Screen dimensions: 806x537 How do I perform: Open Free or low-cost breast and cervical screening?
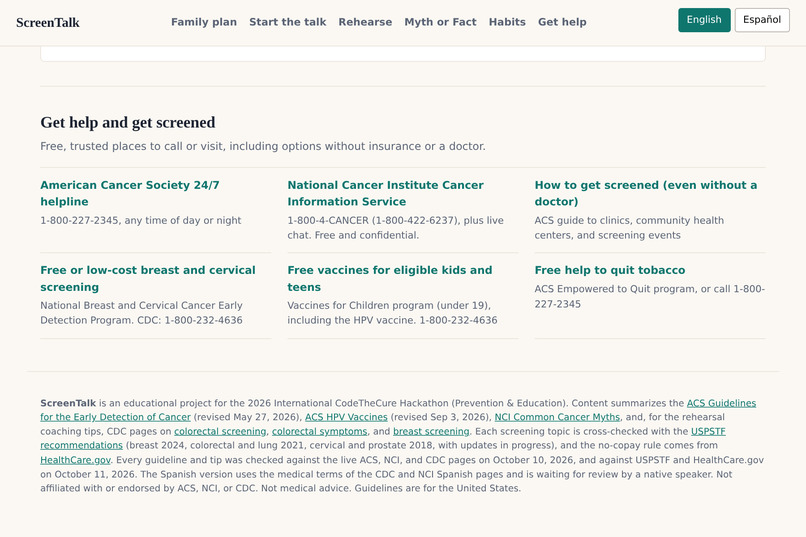click(x=148, y=279)
